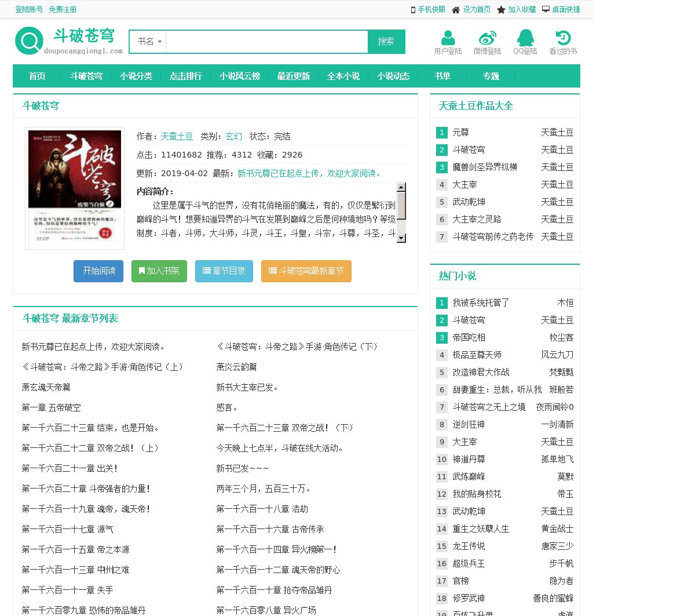This screenshot has width=695, height=616.
Task: Click the synopsis scrollbar up arrow
Action: click(x=401, y=187)
